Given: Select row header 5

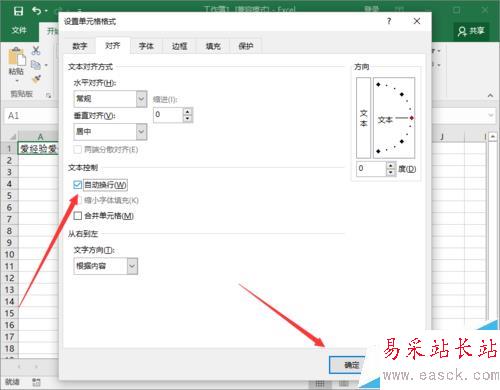Looking at the screenshot, I should 9,196.
